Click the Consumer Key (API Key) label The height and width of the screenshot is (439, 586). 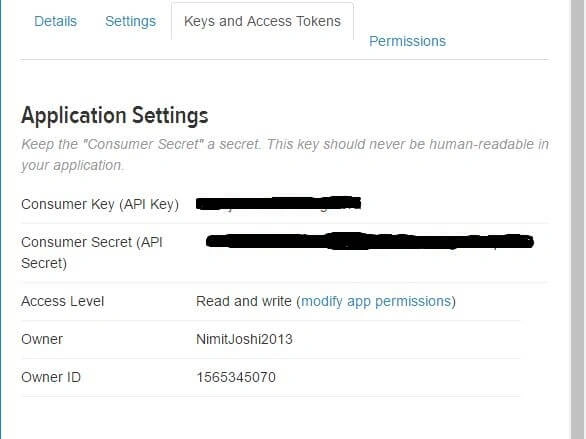pos(100,204)
